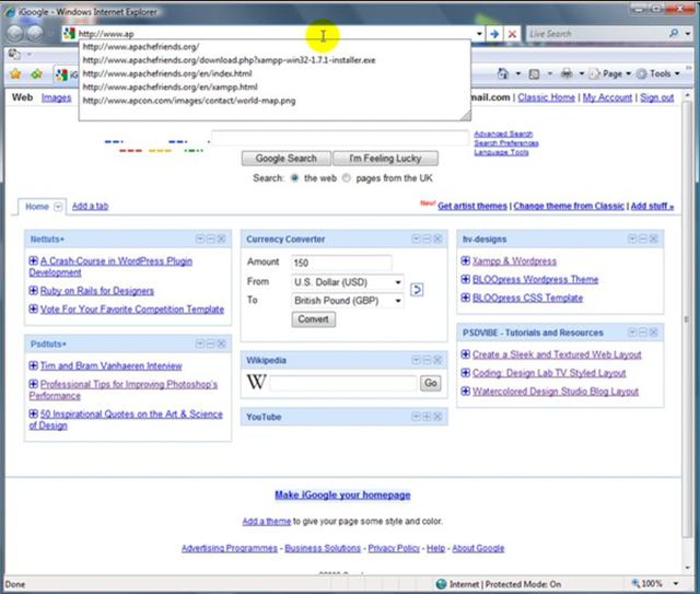Close the hv-designs gadget with its X icon
This screenshot has width=700, height=594.
click(654, 239)
